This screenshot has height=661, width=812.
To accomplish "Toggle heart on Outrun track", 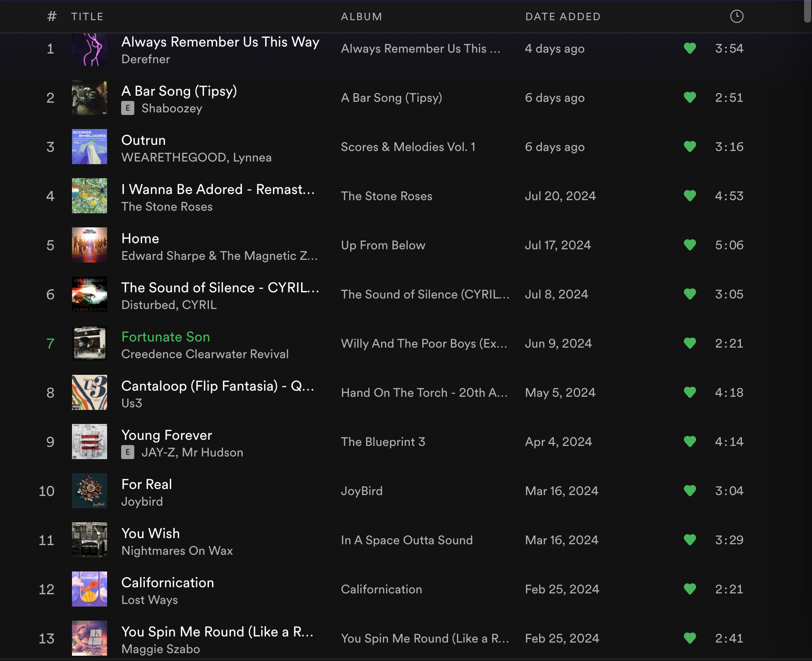I will pos(690,147).
